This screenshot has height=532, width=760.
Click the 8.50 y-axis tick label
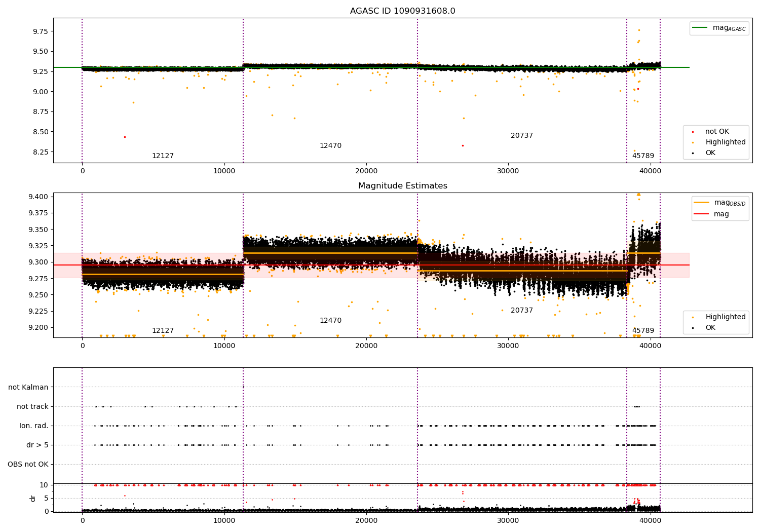(41, 132)
